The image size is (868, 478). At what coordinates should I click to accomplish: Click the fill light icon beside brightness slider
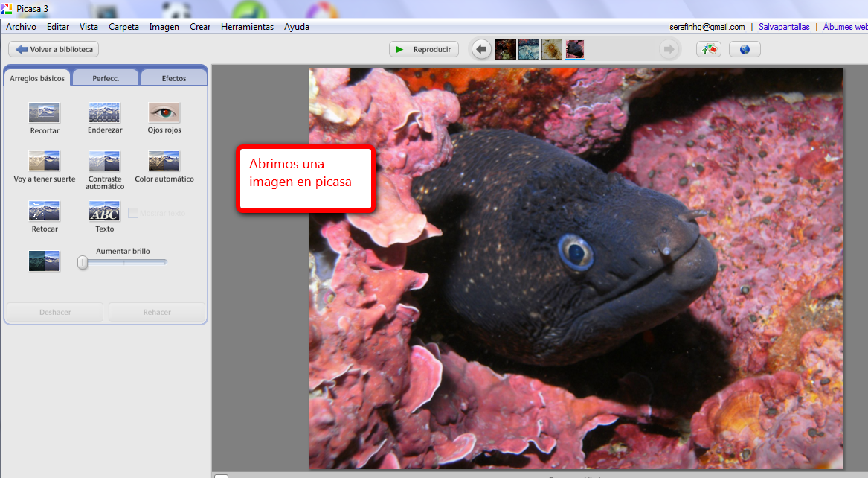tap(44, 261)
